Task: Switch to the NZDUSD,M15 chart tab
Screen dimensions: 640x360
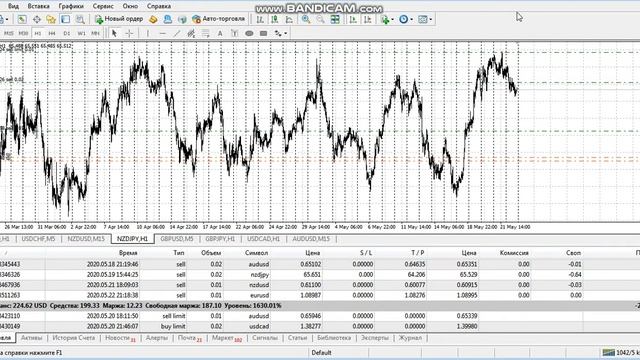Action: click(86, 239)
